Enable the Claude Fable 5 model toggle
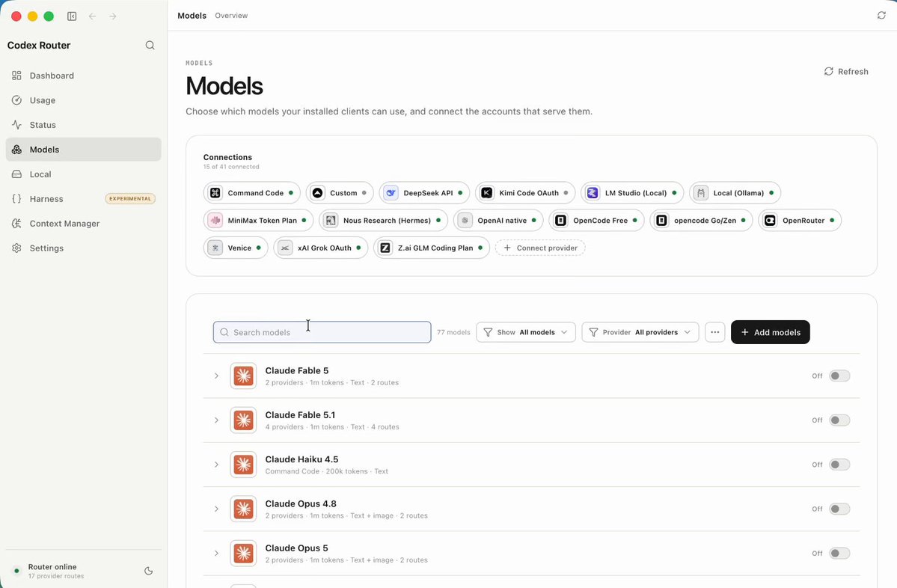This screenshot has width=897, height=588. [x=839, y=376]
